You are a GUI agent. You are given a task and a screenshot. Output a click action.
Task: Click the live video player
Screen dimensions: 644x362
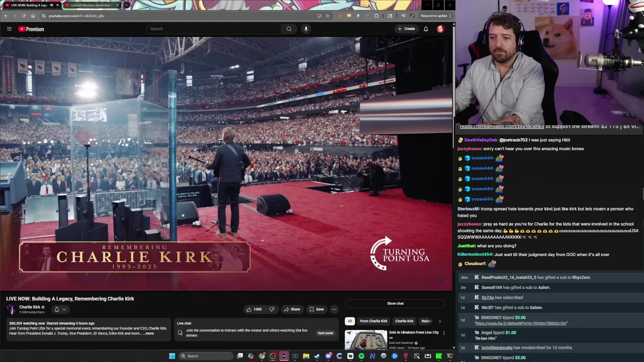[226, 163]
